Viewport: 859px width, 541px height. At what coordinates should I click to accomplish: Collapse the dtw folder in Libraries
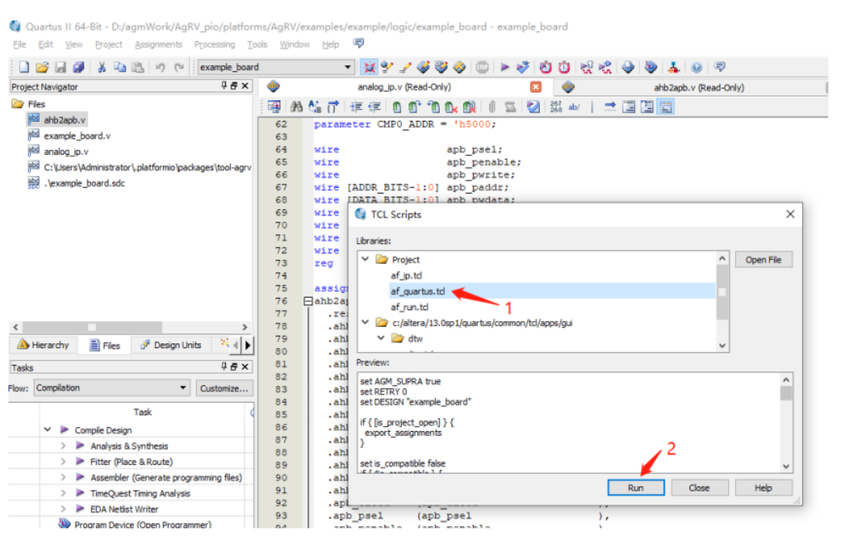click(x=381, y=338)
